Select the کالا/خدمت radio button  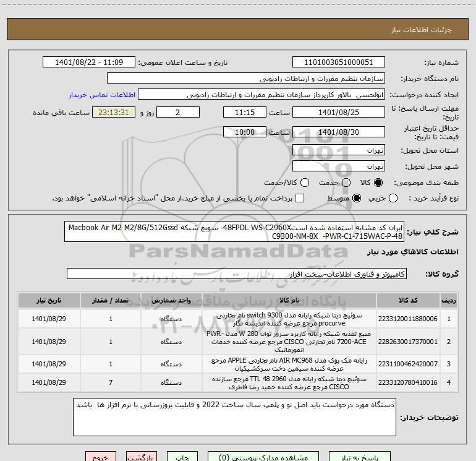(x=305, y=183)
